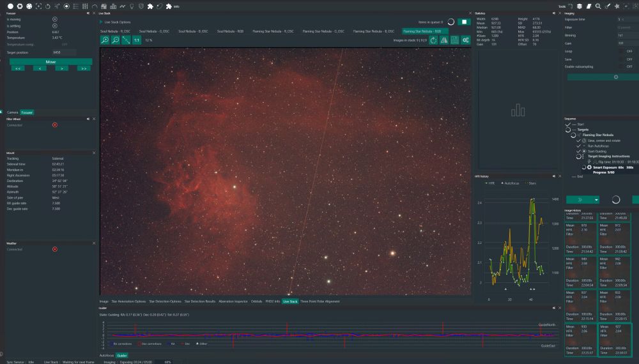This screenshot has height=364, width=639.
Task: Open Three Point Polar Alignment tab
Action: point(320,301)
